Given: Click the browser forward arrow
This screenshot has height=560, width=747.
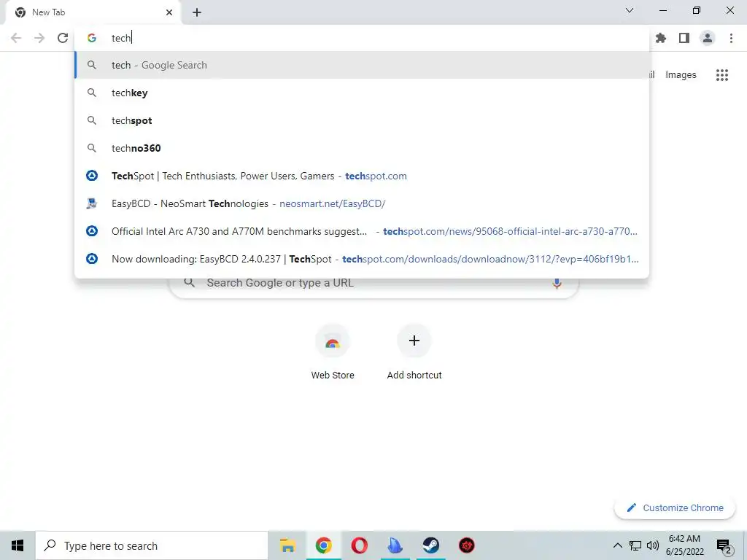Looking at the screenshot, I should (39, 38).
